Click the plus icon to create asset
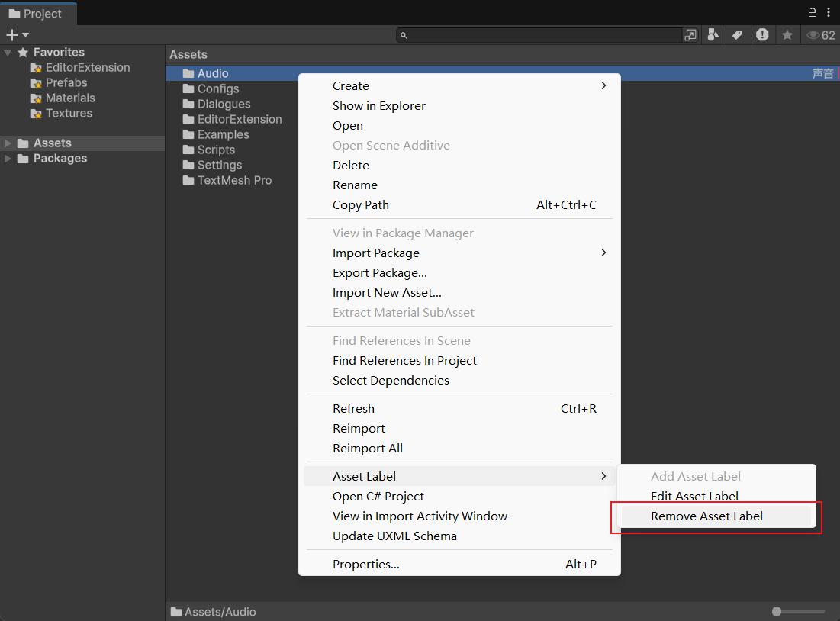Image resolution: width=840 pixels, height=621 pixels. point(12,35)
